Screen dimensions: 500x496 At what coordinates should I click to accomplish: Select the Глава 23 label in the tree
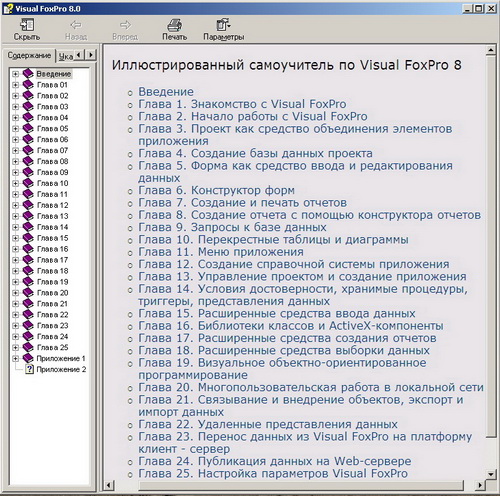(52, 325)
